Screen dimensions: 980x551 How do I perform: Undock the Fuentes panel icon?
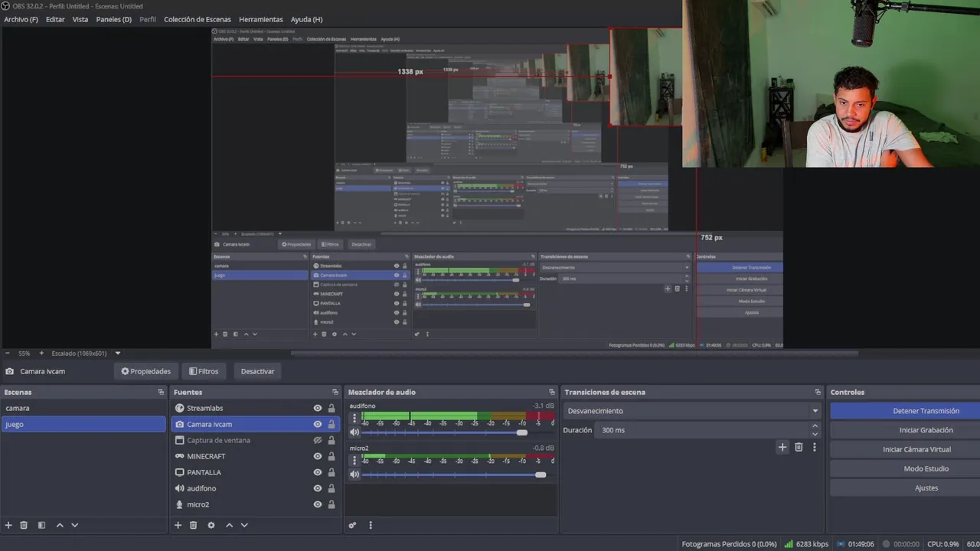335,392
